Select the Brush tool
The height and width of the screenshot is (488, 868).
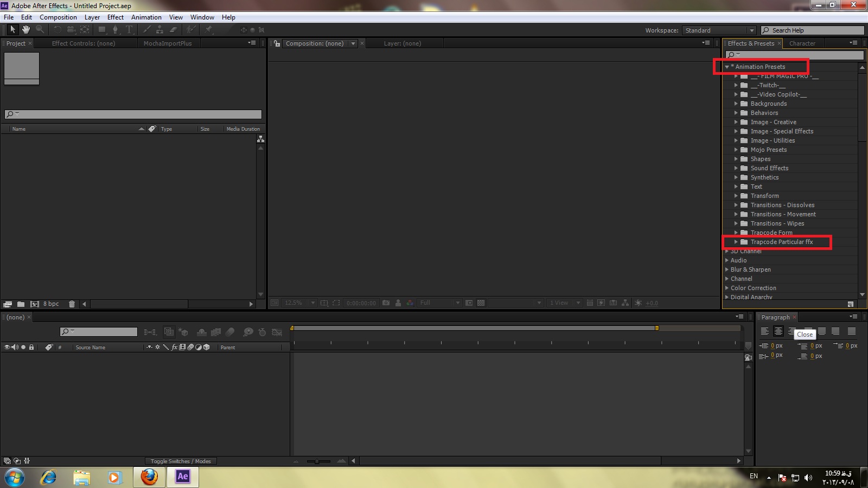click(x=147, y=29)
